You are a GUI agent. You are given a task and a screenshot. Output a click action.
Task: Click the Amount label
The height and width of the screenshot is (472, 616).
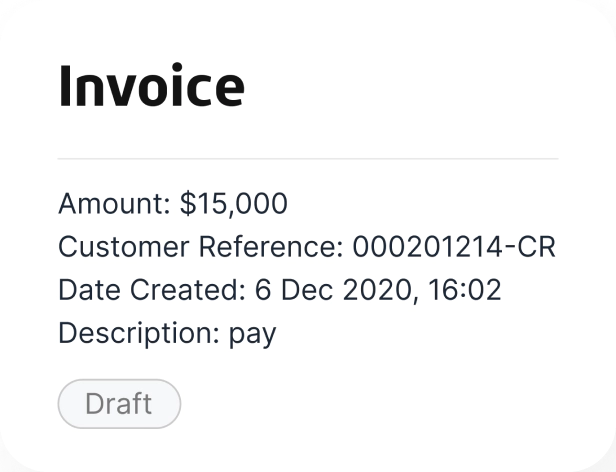click(x=114, y=204)
